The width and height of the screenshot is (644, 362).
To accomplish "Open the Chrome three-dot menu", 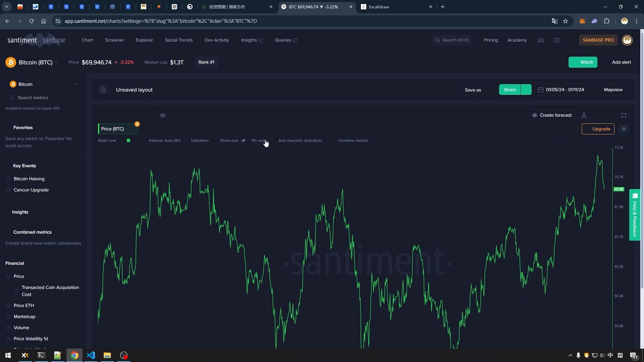I will (637, 21).
